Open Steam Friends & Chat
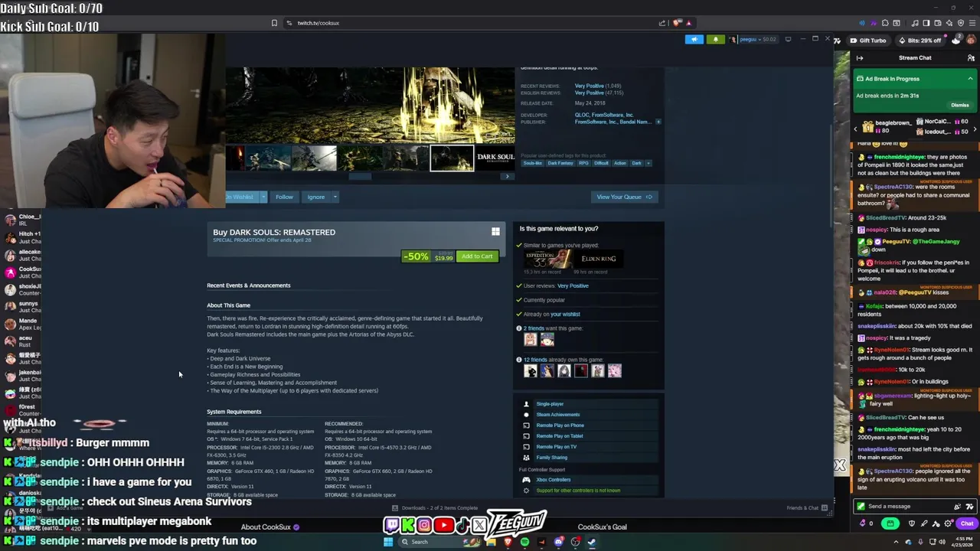Viewport: 980px width, 551px height. (x=807, y=508)
